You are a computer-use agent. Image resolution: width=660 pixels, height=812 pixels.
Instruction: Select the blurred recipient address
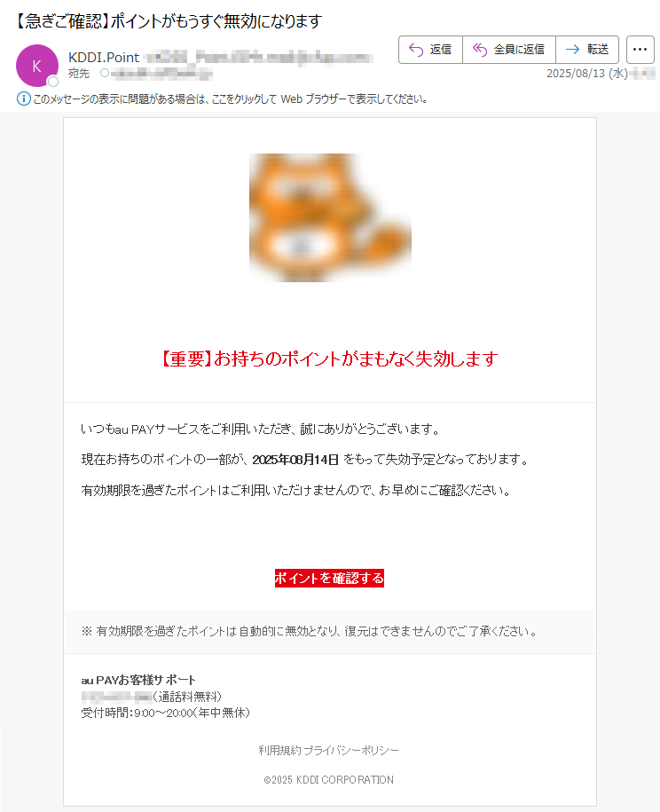click(x=161, y=74)
